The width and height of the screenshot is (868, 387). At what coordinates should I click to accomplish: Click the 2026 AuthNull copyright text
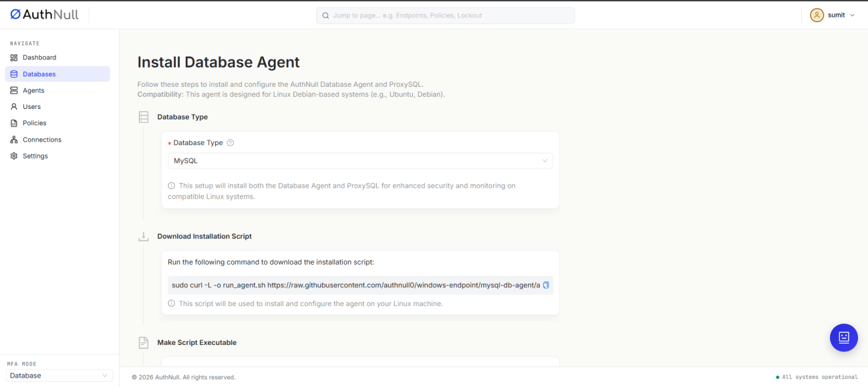tap(184, 377)
